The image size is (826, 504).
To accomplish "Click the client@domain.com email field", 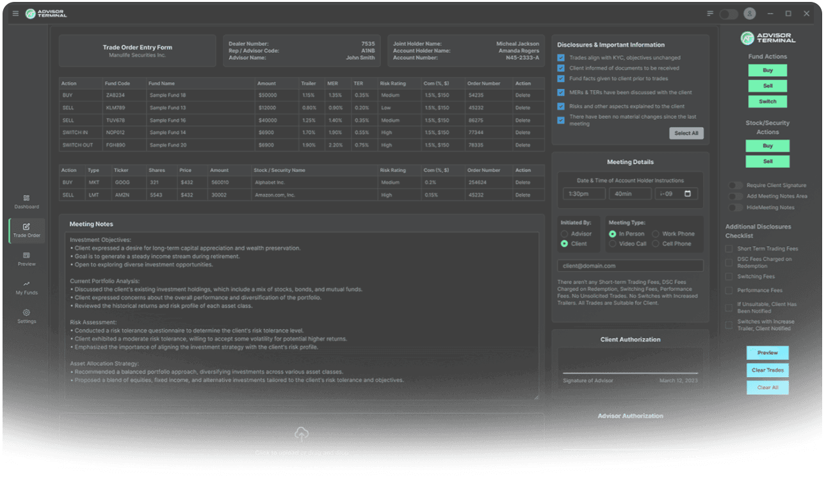I will [630, 266].
